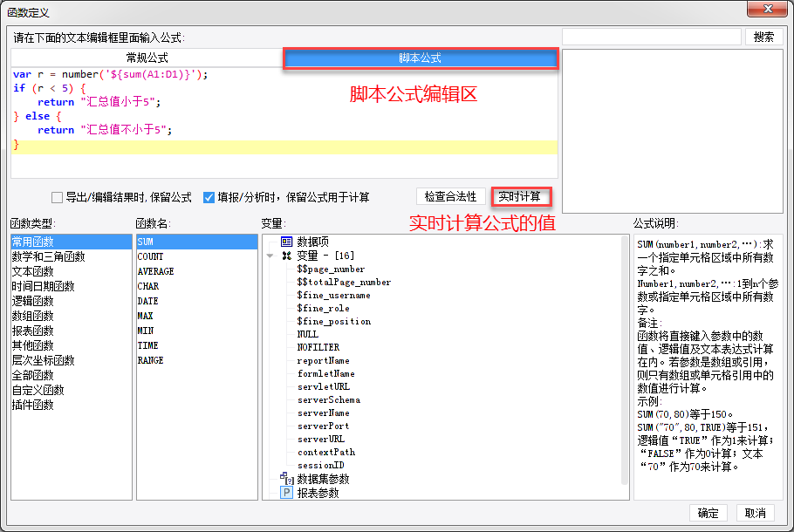
Task: Select the CHAR function name
Action: (197, 286)
